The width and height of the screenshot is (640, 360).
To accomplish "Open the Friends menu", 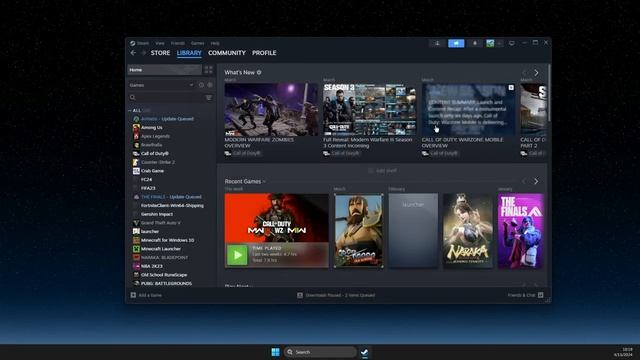I will [x=178, y=43].
